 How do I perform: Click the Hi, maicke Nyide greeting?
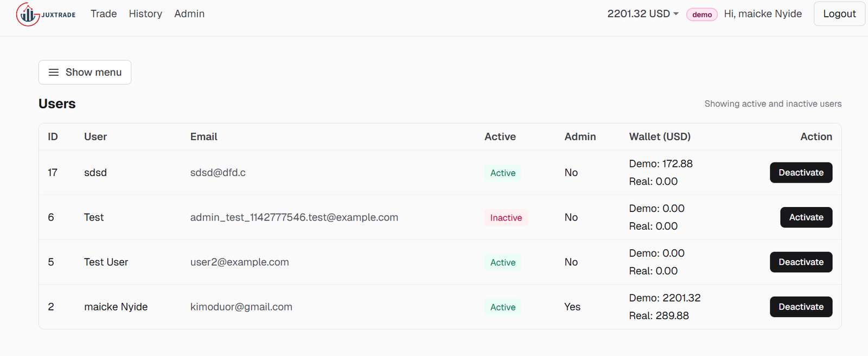pos(762,14)
